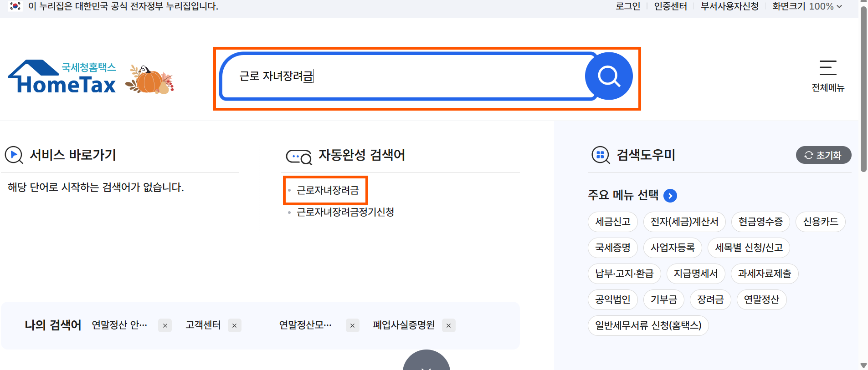
Task: Open 부서사용자신청 link
Action: pos(729,6)
